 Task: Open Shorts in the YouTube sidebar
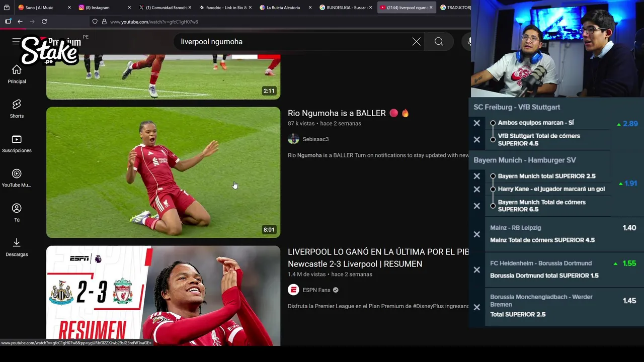[x=17, y=109]
